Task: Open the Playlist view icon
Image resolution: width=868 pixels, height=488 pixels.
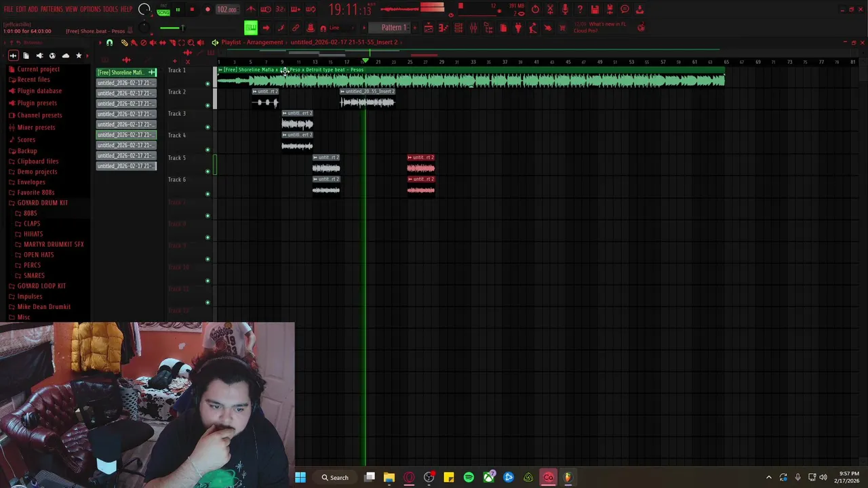Action: click(x=429, y=28)
